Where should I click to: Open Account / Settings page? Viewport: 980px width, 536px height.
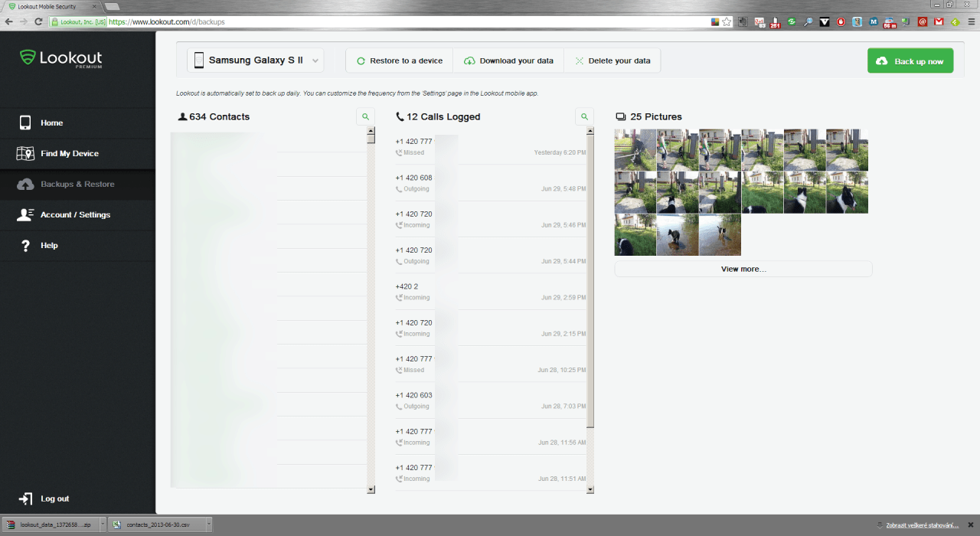tap(77, 214)
